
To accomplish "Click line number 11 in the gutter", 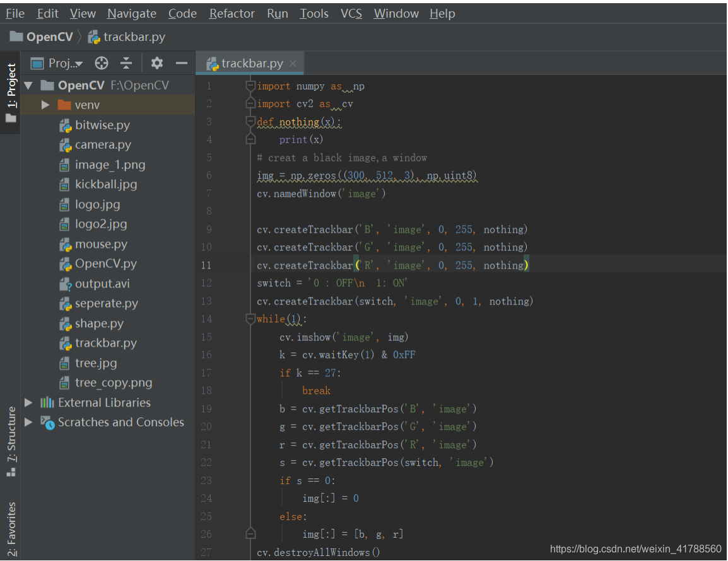I will [x=206, y=265].
